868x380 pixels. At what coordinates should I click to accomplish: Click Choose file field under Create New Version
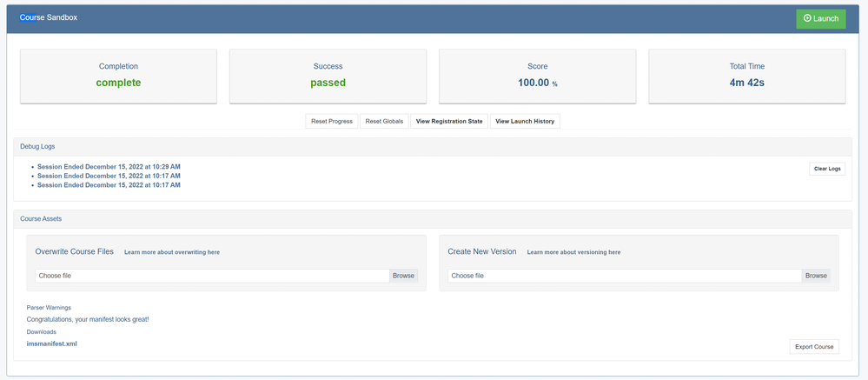pyautogui.click(x=625, y=276)
